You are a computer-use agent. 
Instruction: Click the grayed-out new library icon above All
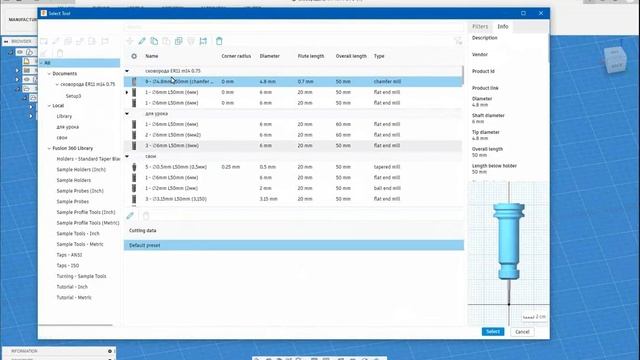(x=44, y=41)
